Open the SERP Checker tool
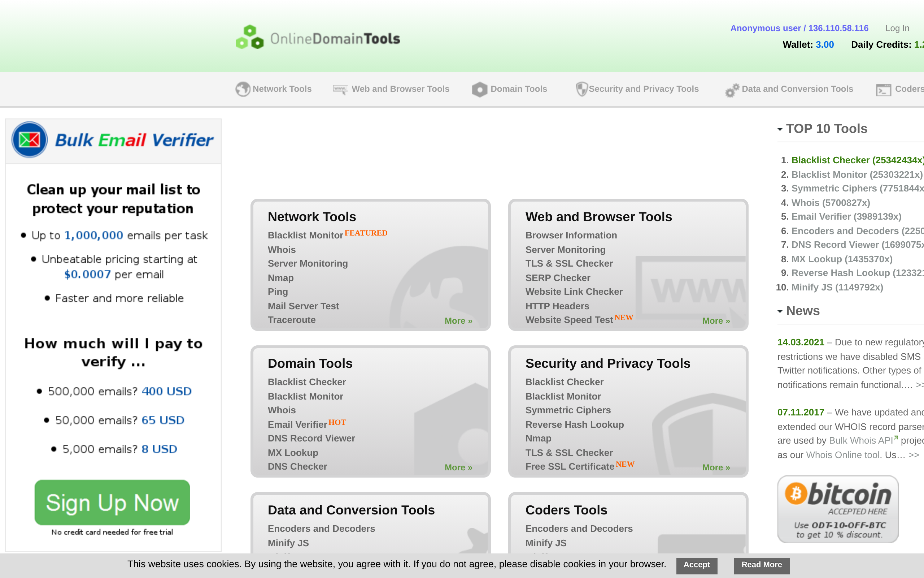 557,278
